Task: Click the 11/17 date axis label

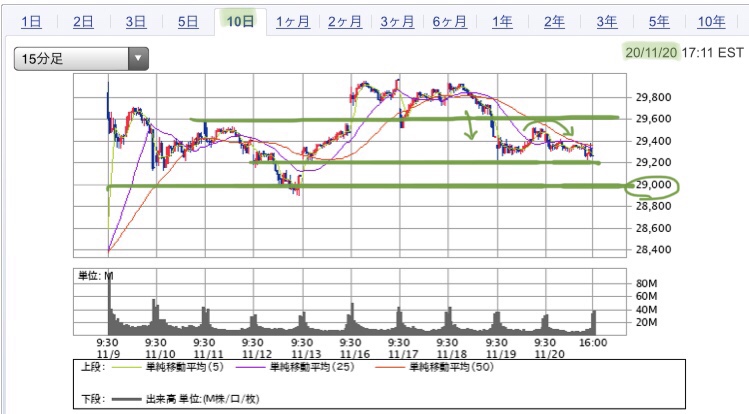Action: pyautogui.click(x=403, y=354)
